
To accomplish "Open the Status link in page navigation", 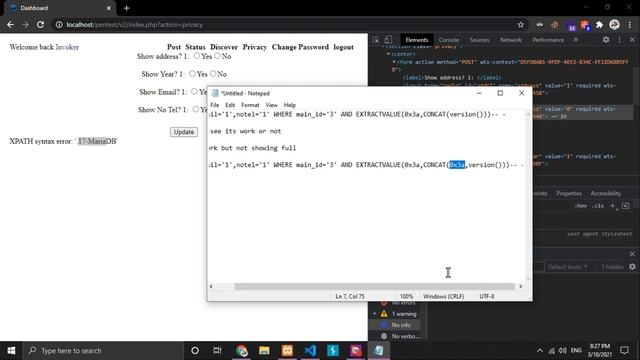I will (x=195, y=47).
